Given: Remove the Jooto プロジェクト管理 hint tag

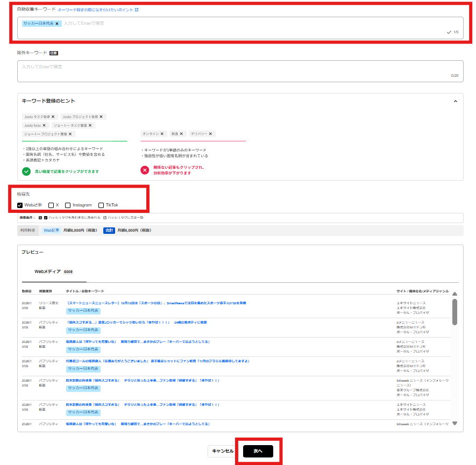Looking at the screenshot, I should [x=101, y=117].
